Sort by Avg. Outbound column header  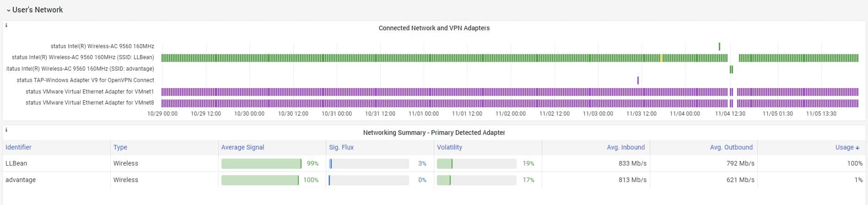(731, 147)
